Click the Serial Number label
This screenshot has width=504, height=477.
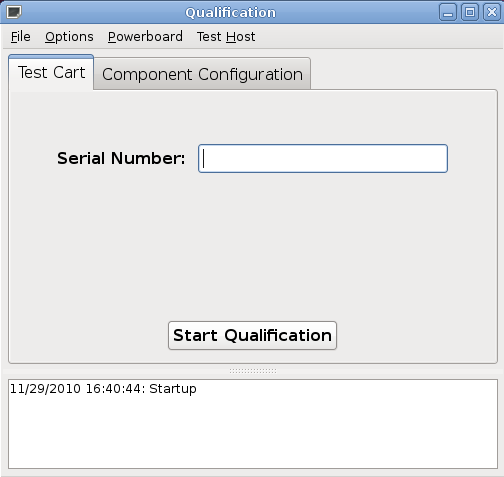click(x=121, y=158)
